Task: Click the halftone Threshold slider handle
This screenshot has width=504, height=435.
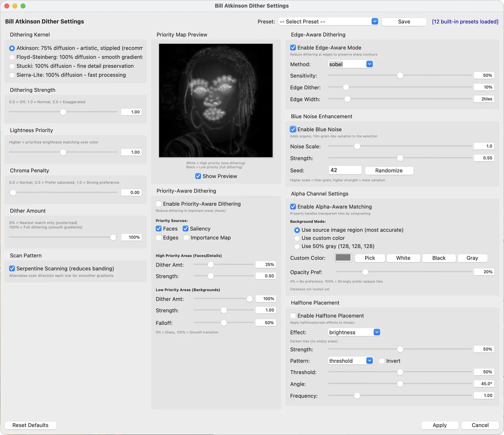Action: (x=400, y=372)
